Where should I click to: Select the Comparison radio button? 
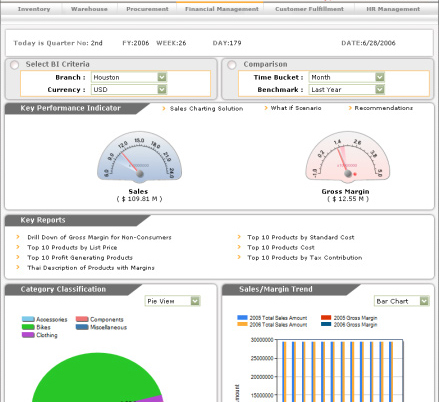click(x=232, y=65)
